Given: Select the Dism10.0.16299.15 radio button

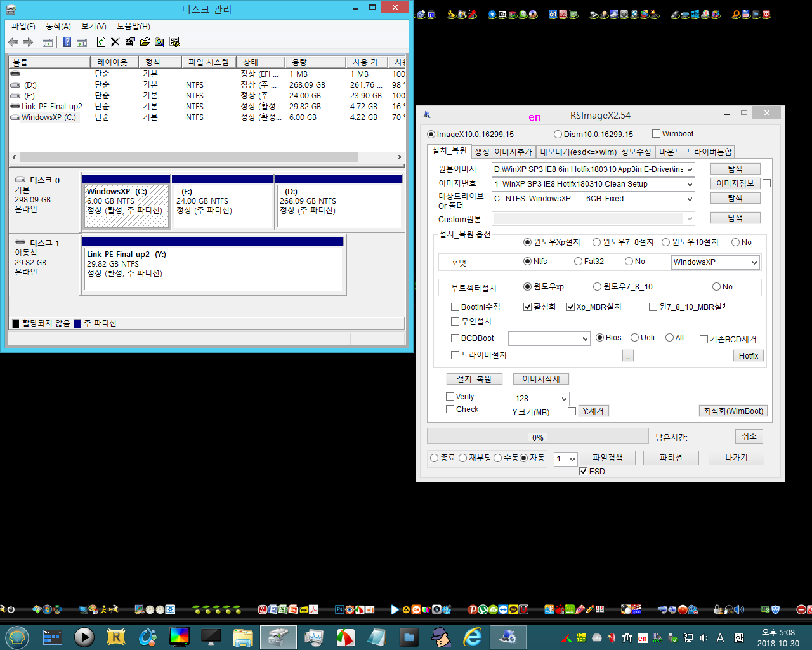Looking at the screenshot, I should pos(558,134).
